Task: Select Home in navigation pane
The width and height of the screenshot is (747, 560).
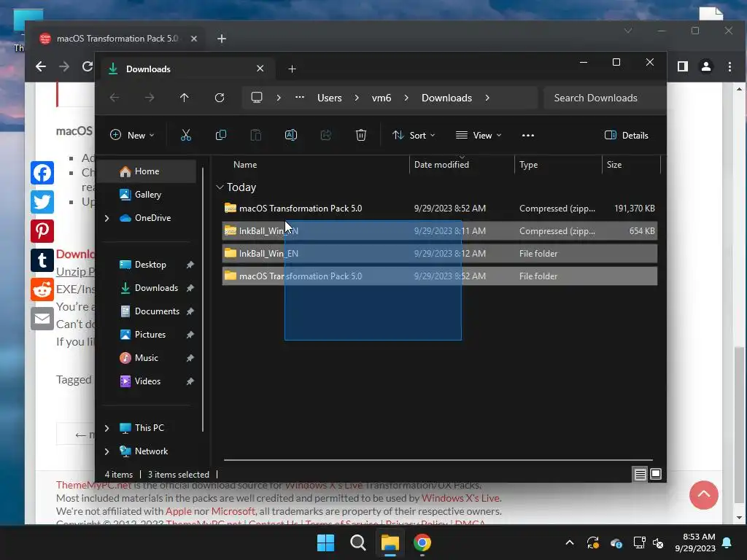Action: (x=147, y=171)
